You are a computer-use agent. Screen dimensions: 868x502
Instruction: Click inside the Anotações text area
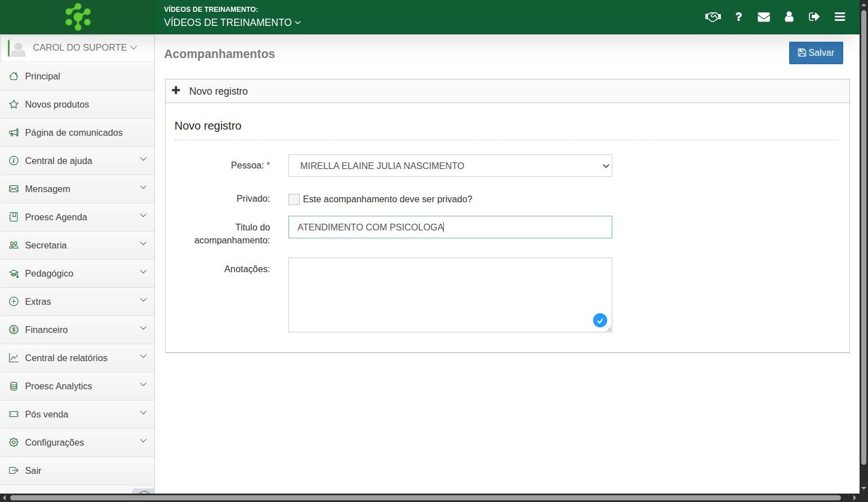450,295
